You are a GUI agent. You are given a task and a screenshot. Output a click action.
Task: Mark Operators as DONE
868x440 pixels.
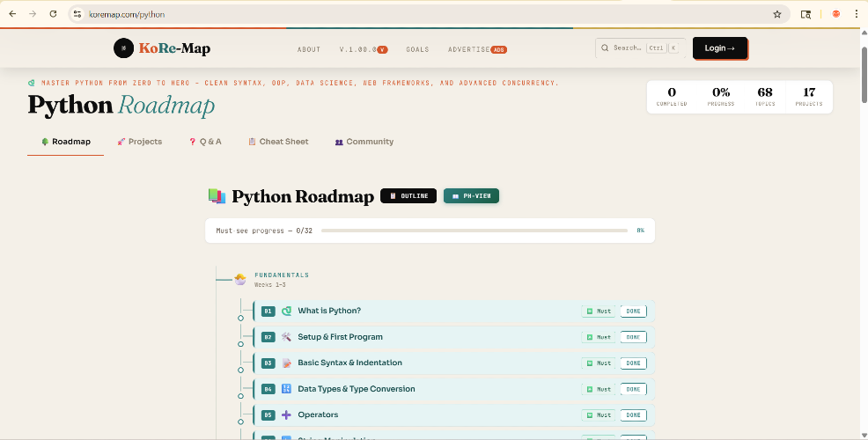point(633,414)
